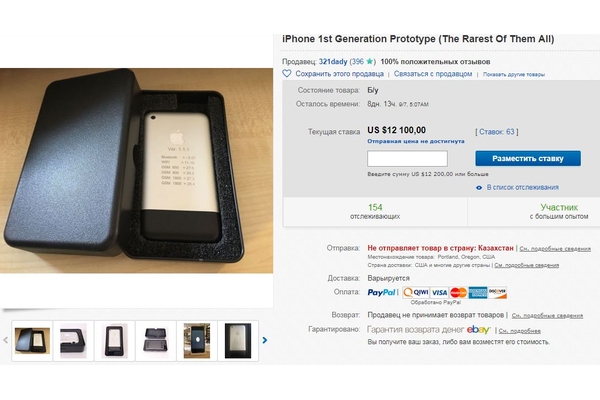Open the Ставок: 63 bid history link
The height and width of the screenshot is (400, 600).
(497, 132)
